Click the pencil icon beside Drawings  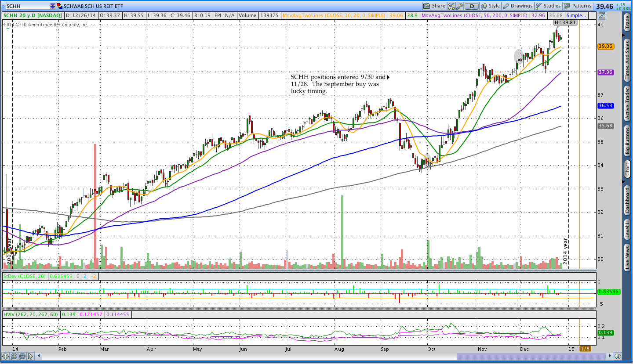[x=506, y=6]
